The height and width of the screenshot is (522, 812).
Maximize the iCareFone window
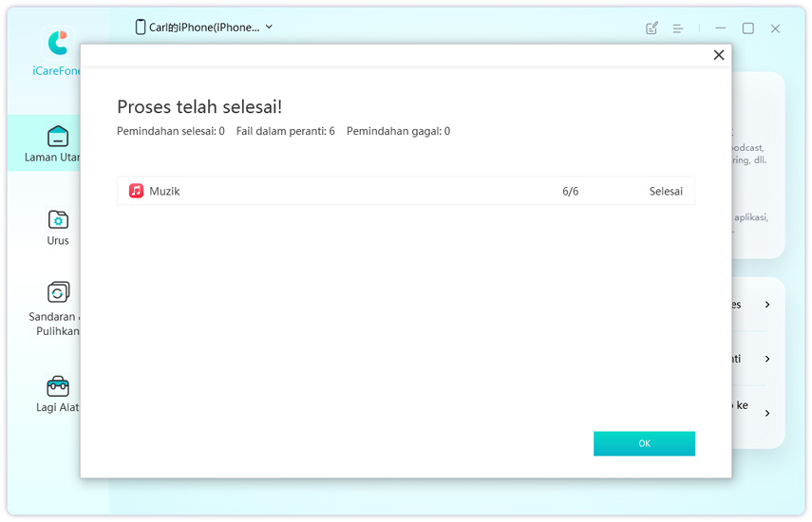(748, 28)
